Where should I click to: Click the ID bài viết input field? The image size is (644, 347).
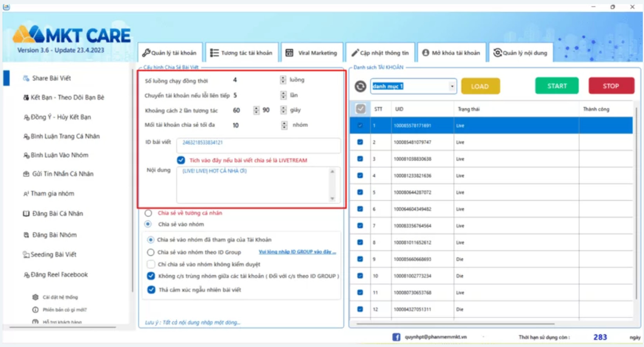(x=258, y=145)
